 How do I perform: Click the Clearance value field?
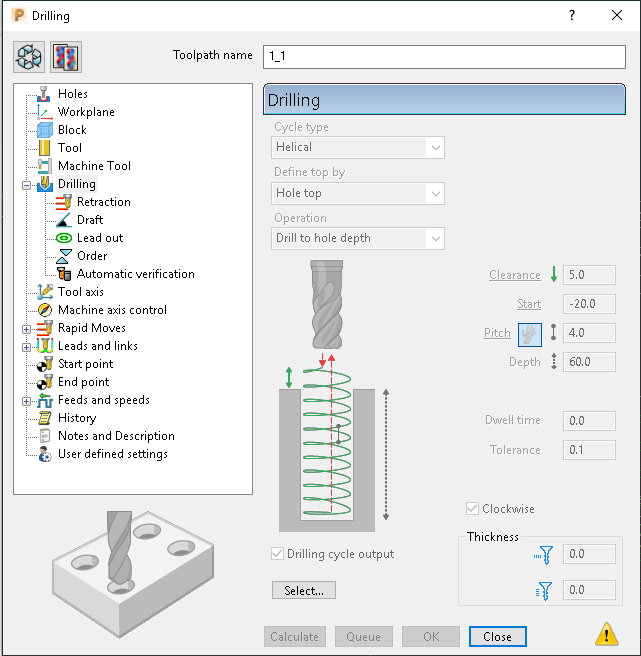point(589,275)
